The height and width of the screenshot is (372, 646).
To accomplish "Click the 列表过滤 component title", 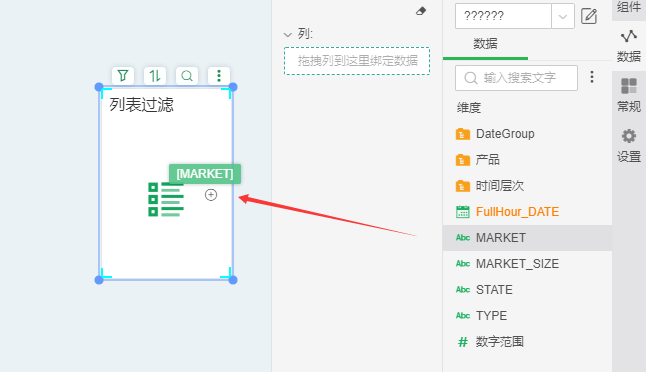I will pyautogui.click(x=141, y=105).
